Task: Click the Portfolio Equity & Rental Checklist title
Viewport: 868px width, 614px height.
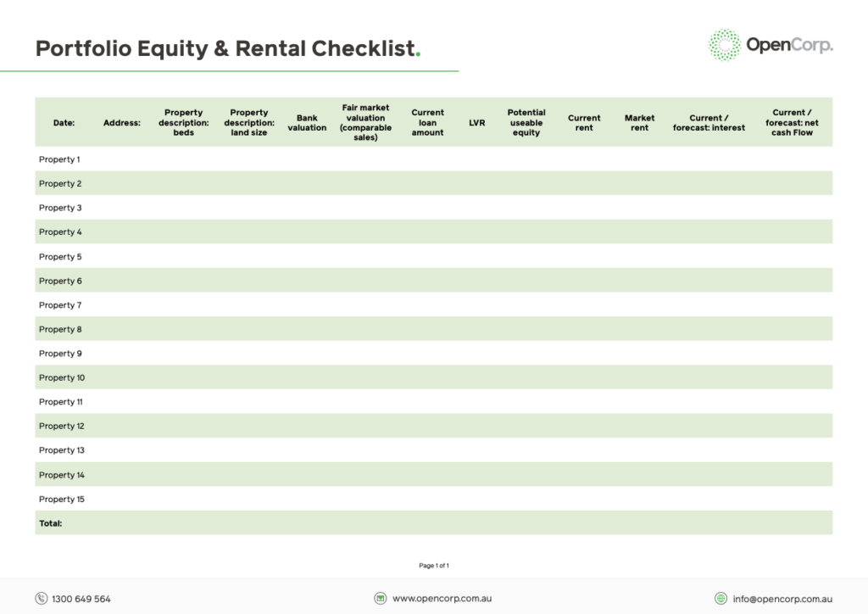Action: pos(228,48)
